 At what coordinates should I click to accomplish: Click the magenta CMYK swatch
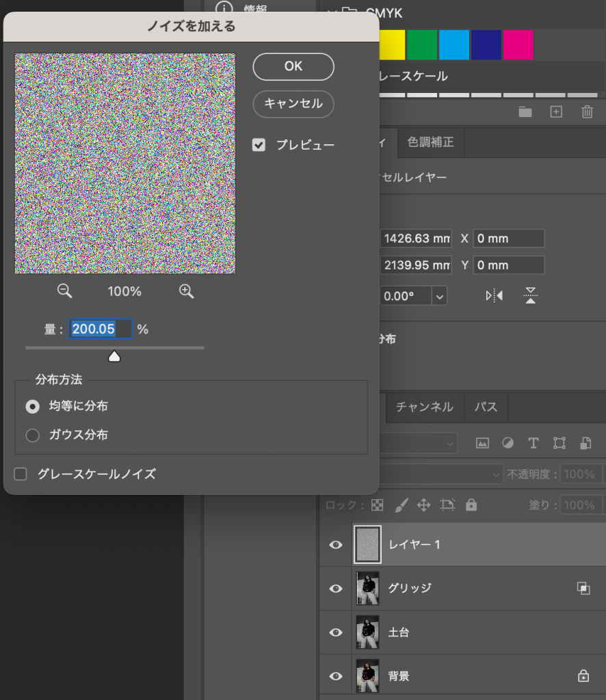point(518,44)
